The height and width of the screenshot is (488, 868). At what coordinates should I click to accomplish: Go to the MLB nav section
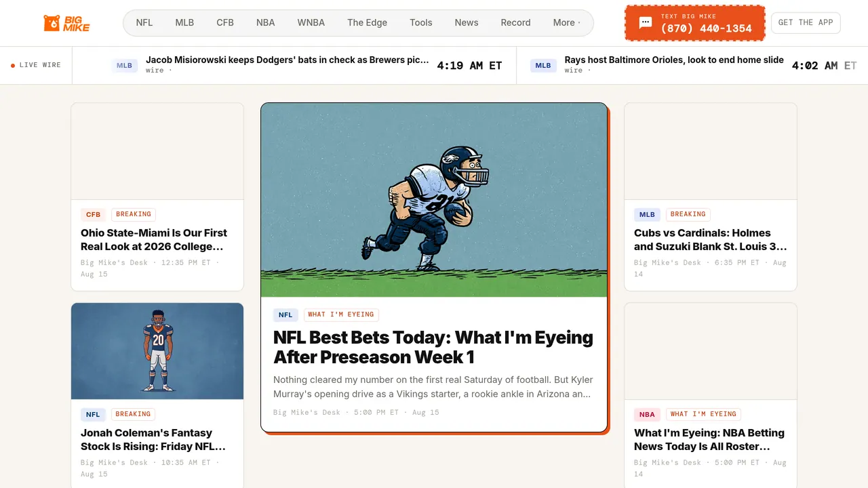(184, 22)
